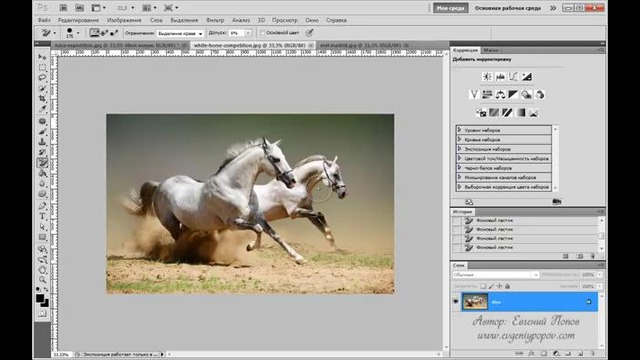
Task: Switch to the Моя среда workspace
Action: [451, 8]
